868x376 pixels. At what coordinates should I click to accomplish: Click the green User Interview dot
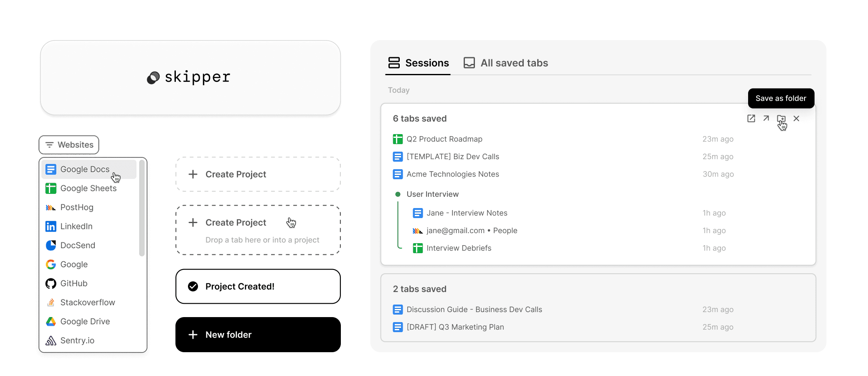pos(398,194)
